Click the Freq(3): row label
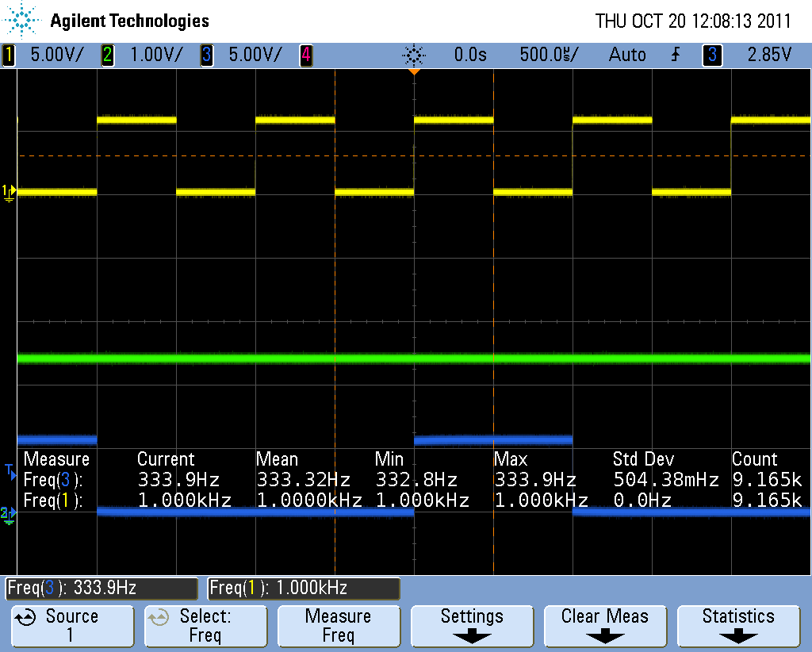The width and height of the screenshot is (812, 652). click(53, 480)
